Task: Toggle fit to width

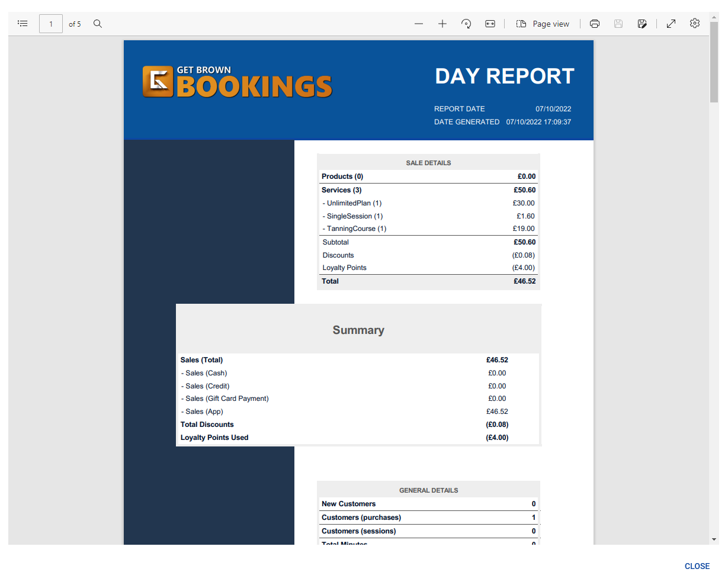Action: coord(490,24)
